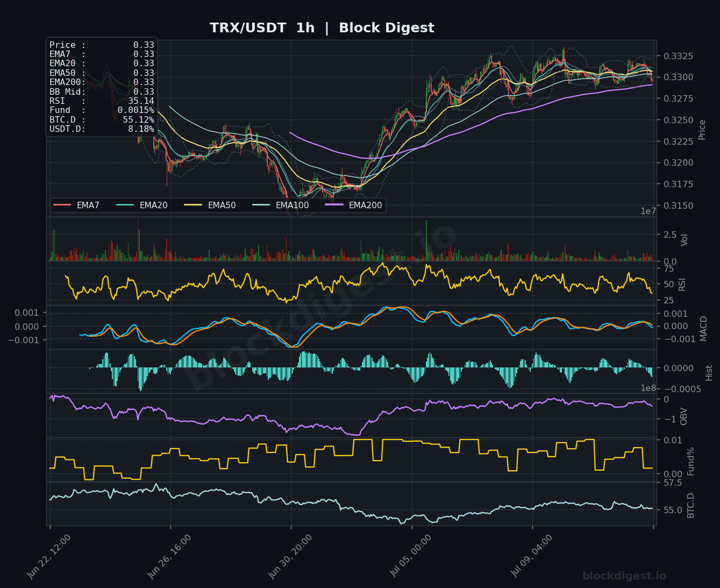The width and height of the screenshot is (720, 588).
Task: Click the BTC.D axis label
Action: click(691, 505)
